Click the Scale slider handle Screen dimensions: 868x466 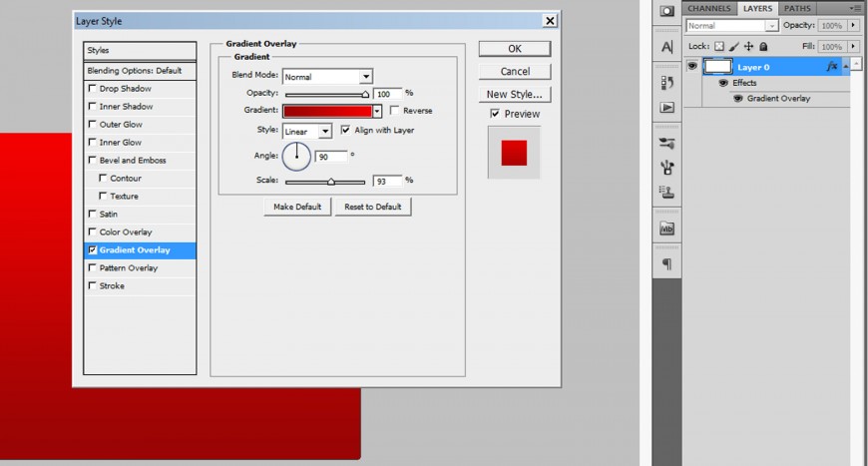coord(331,182)
